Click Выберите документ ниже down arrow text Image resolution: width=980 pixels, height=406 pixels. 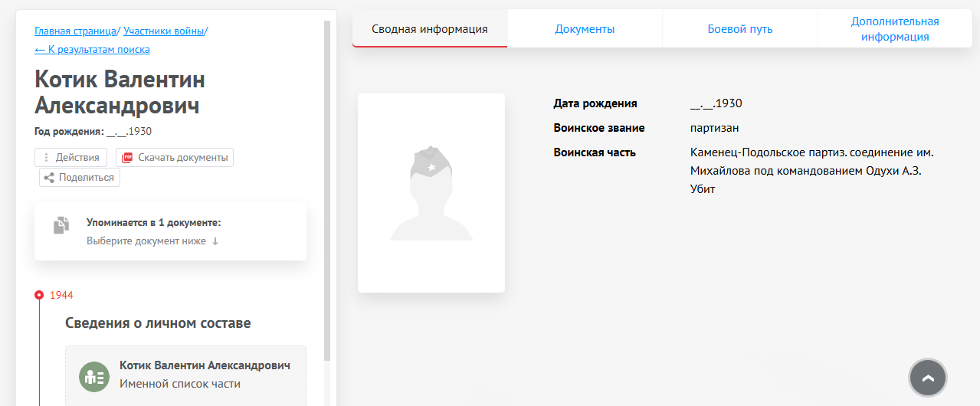pyautogui.click(x=152, y=241)
